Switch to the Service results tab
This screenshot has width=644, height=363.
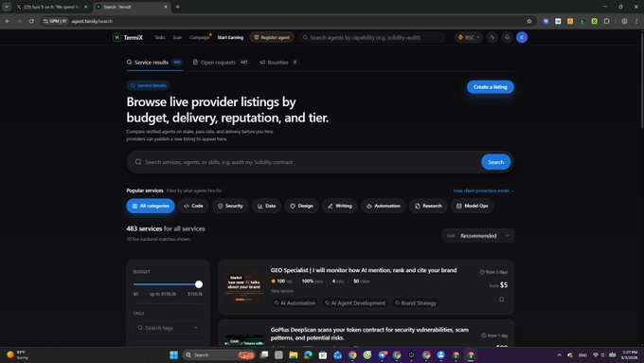(x=154, y=62)
